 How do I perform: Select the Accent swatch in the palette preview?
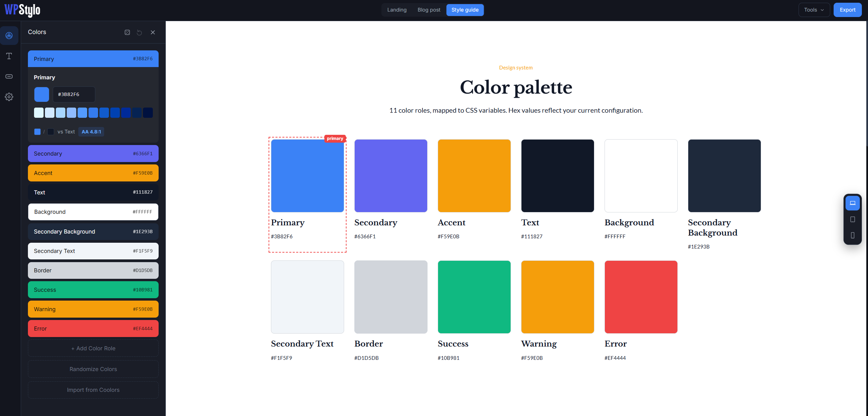(474, 176)
